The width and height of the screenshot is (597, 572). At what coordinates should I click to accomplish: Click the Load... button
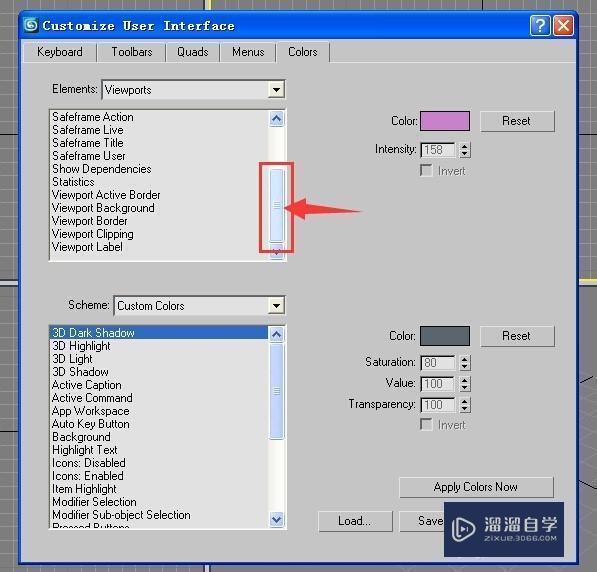[x=355, y=521]
